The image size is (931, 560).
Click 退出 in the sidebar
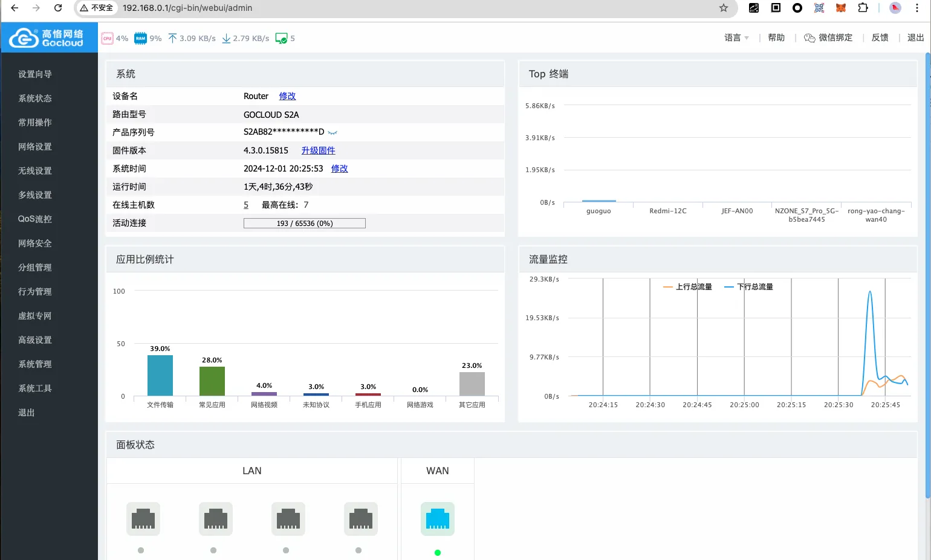[27, 413]
